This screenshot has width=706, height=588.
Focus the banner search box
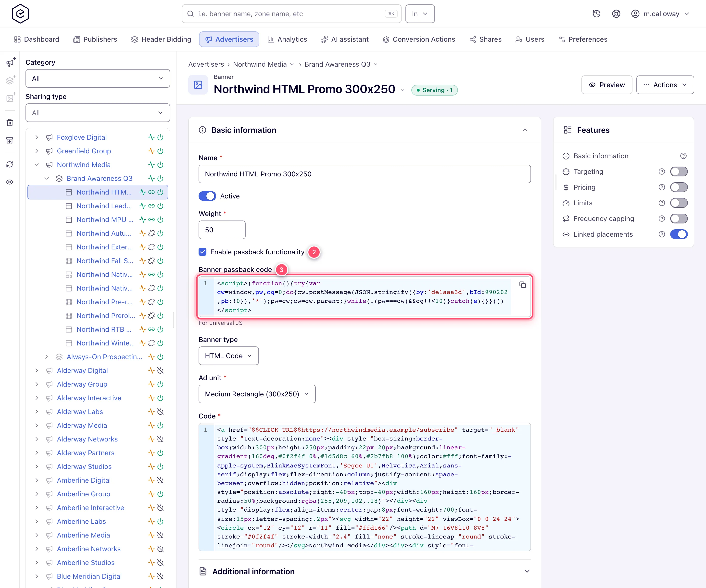(x=291, y=14)
